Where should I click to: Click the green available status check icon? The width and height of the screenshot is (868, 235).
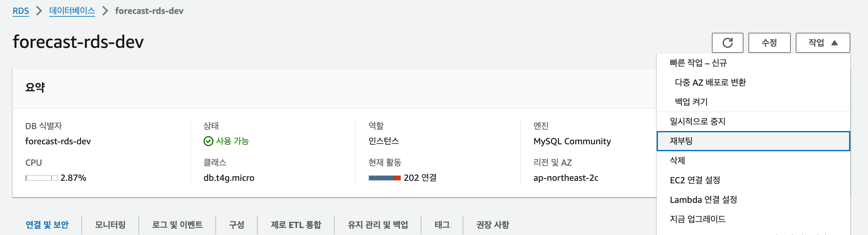[208, 141]
